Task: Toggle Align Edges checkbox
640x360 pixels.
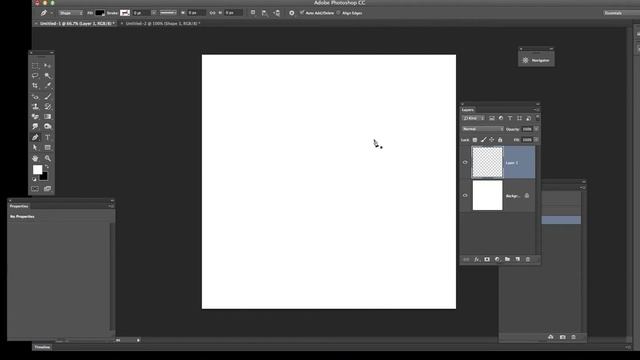Action: (x=338, y=13)
